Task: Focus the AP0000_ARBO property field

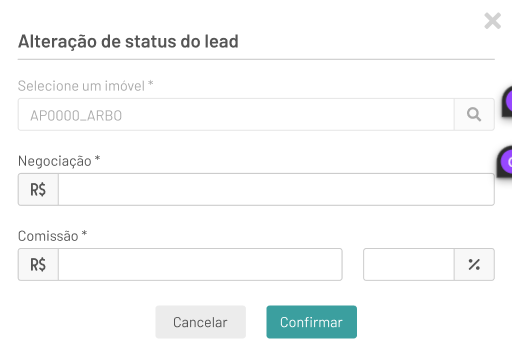Action: [236, 114]
